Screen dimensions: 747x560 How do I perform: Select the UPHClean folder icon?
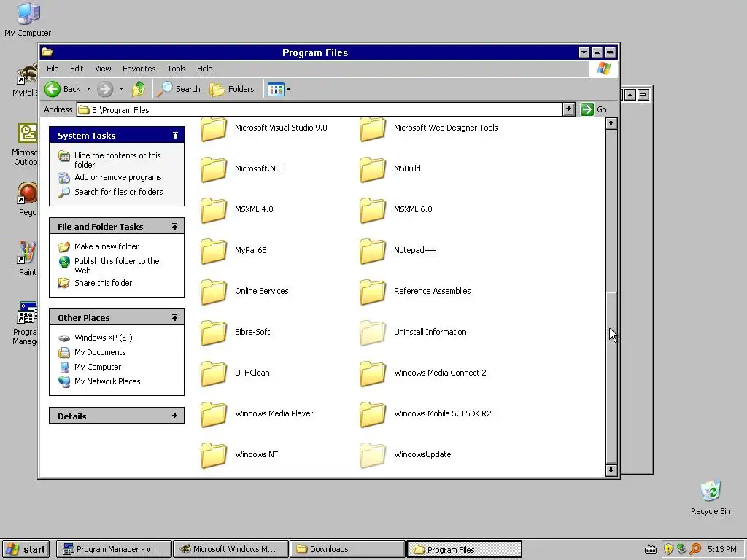click(214, 374)
